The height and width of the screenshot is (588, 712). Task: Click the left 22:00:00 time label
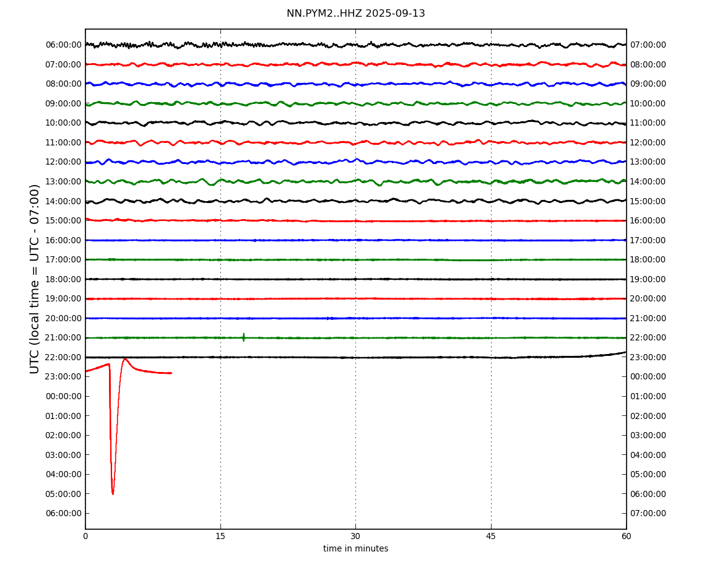point(64,357)
